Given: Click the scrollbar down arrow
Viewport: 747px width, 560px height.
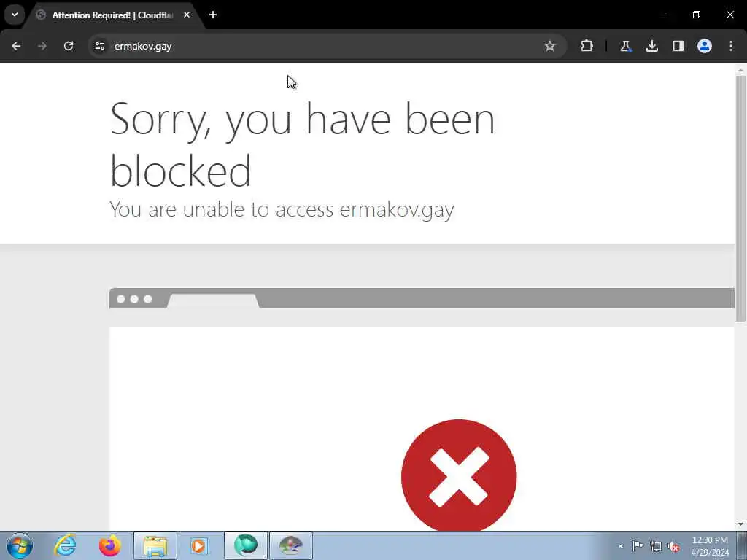Looking at the screenshot, I should click(x=740, y=524).
